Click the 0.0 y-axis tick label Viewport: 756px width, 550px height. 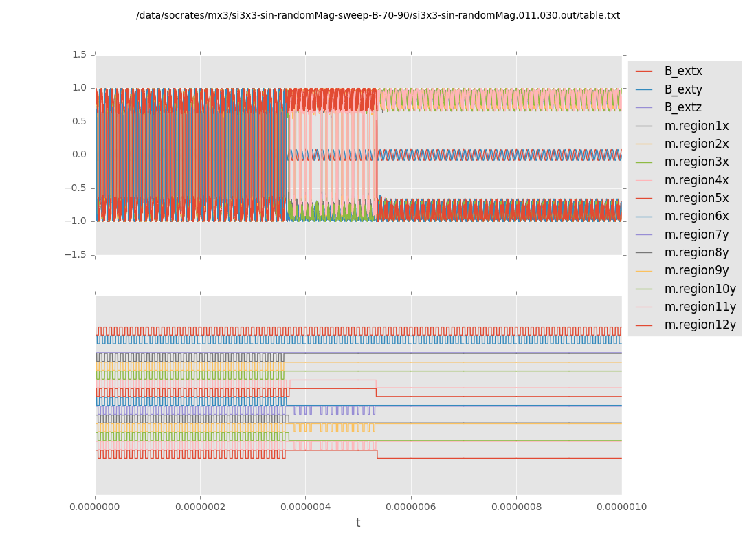pos(78,155)
